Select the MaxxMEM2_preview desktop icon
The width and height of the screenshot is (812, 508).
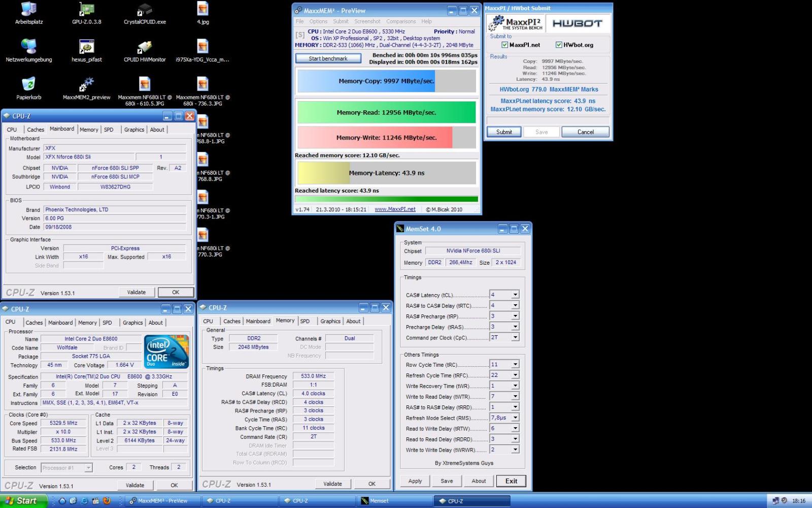[87, 88]
